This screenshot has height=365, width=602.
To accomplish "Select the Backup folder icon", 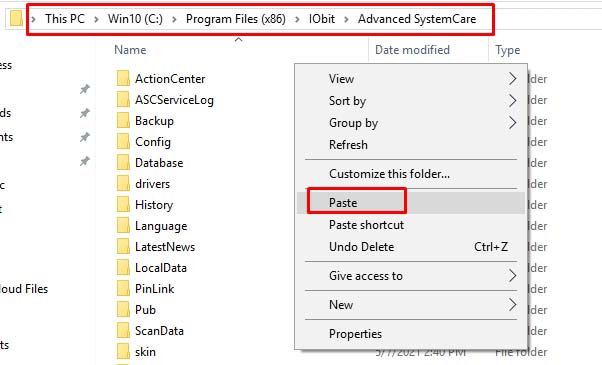I will pos(123,121).
